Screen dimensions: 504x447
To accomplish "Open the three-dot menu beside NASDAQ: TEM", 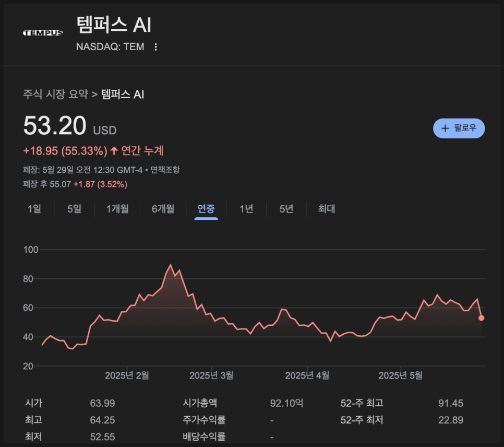I will point(155,47).
